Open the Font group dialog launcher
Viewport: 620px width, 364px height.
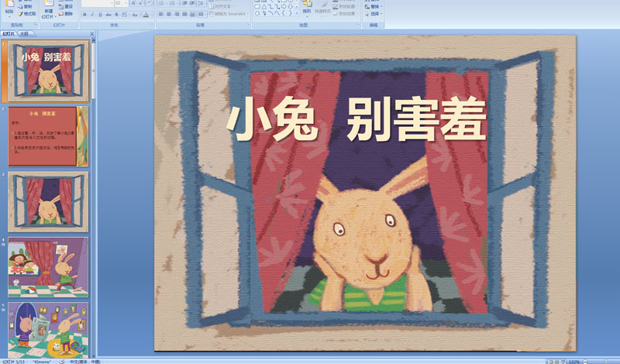pyautogui.click(x=152, y=25)
